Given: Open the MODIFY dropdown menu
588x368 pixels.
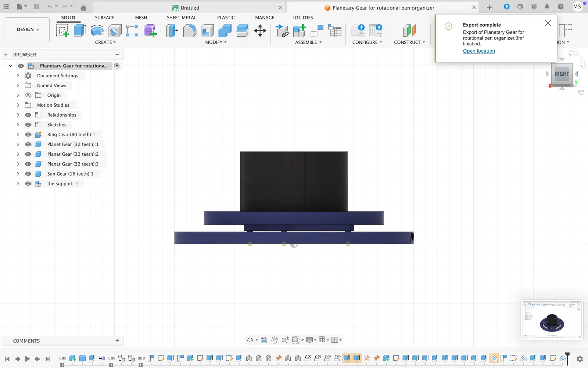Looking at the screenshot, I should coord(216,42).
